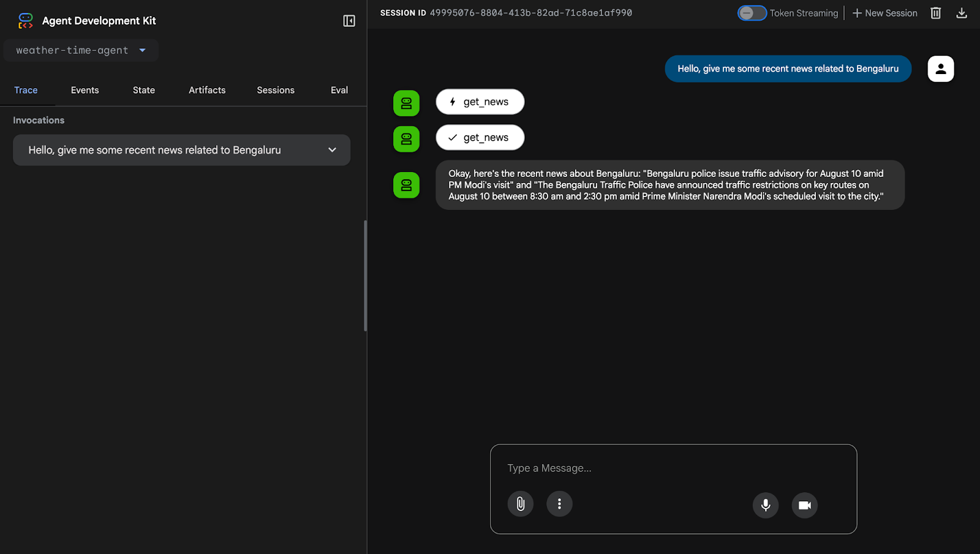The image size is (980, 554).
Task: View the State tab
Action: [x=143, y=90]
